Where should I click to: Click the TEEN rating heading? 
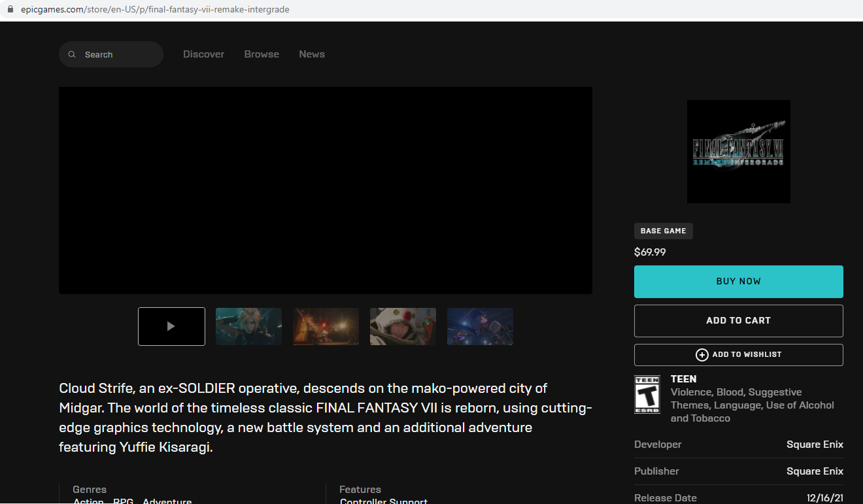(684, 379)
